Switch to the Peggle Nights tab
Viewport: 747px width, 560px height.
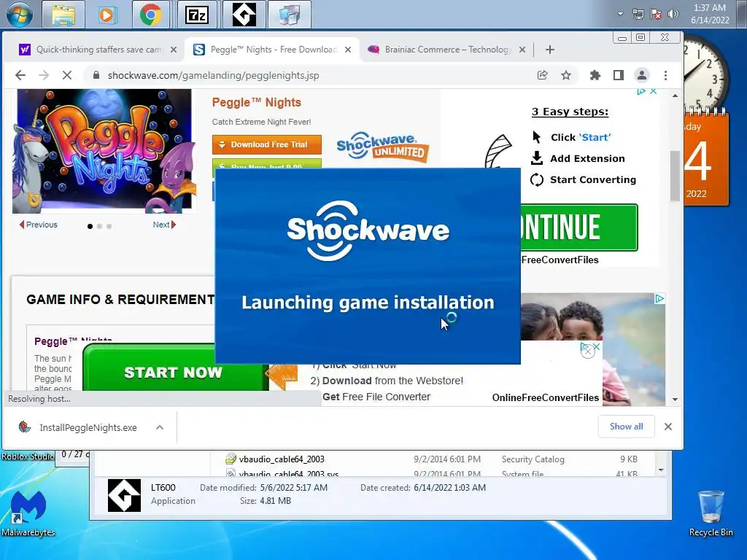pos(274,50)
